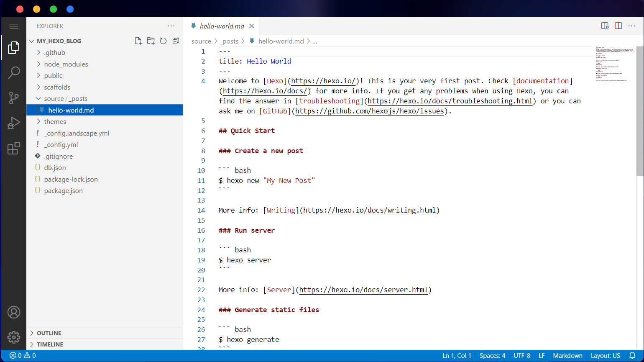Open the Source Control view
The height and width of the screenshot is (362, 644).
[x=14, y=98]
